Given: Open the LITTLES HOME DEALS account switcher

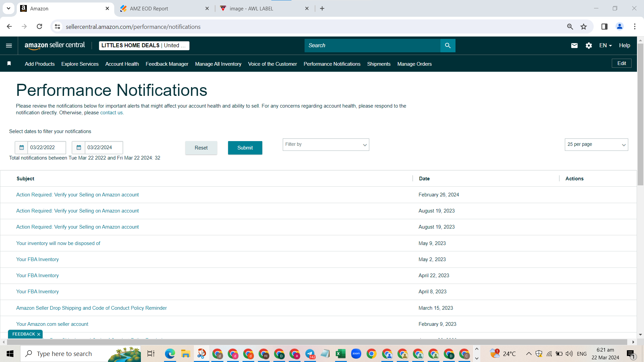Looking at the screenshot, I should (x=144, y=46).
